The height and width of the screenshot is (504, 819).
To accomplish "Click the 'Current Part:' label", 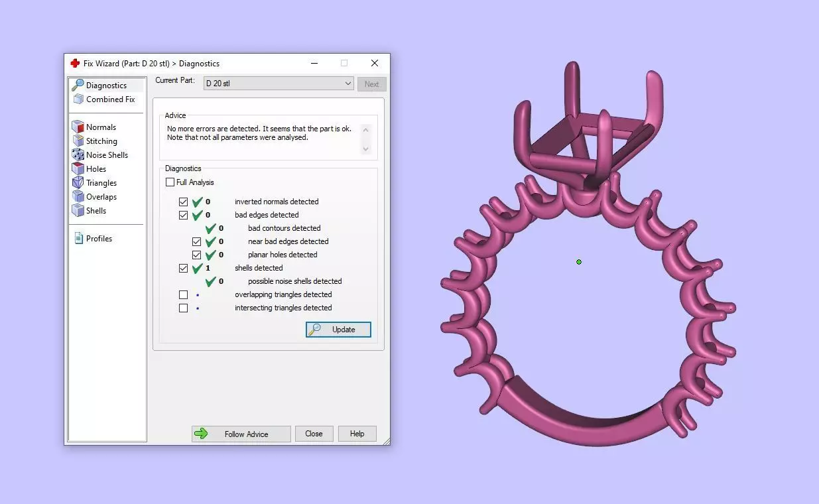I will 175,80.
